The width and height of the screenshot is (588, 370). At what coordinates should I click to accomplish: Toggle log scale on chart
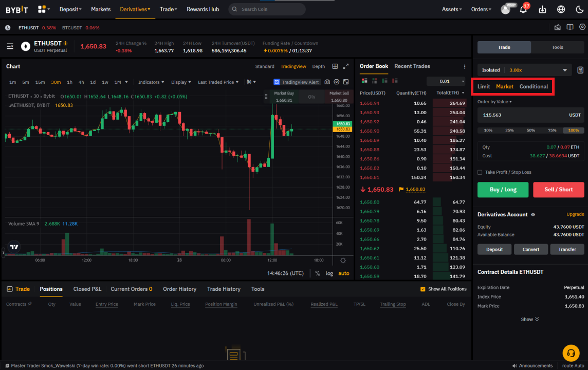[329, 273]
